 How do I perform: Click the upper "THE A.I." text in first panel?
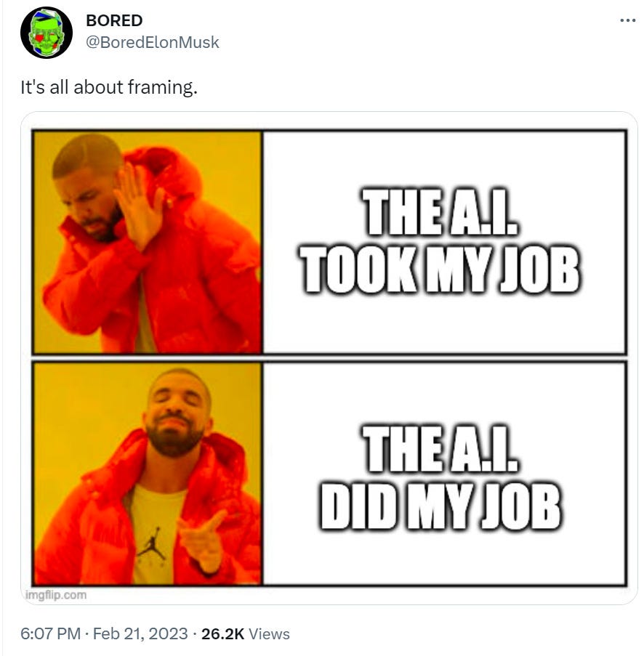[441, 212]
